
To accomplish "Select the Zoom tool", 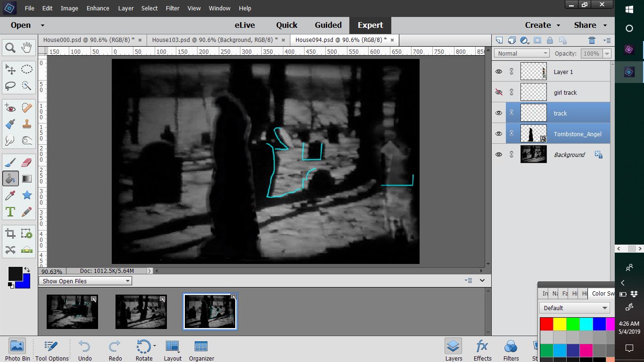I will pos(10,48).
